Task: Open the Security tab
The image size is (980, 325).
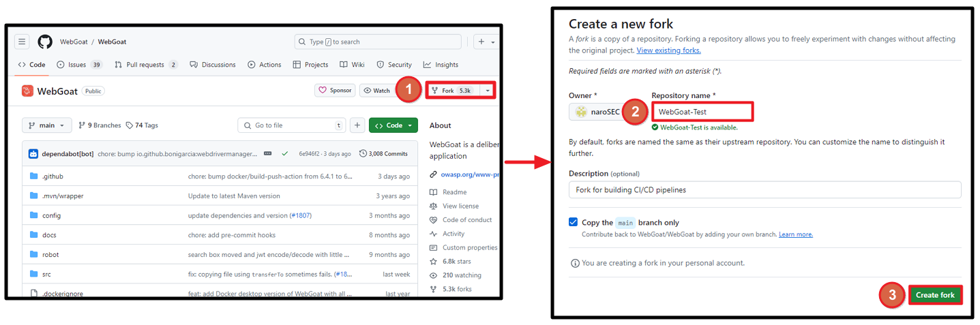Action: tap(394, 65)
